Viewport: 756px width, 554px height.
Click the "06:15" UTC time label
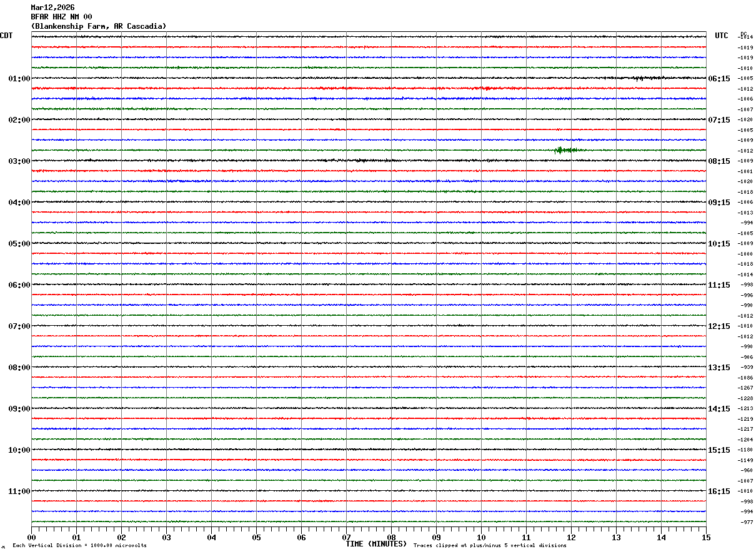coord(719,79)
